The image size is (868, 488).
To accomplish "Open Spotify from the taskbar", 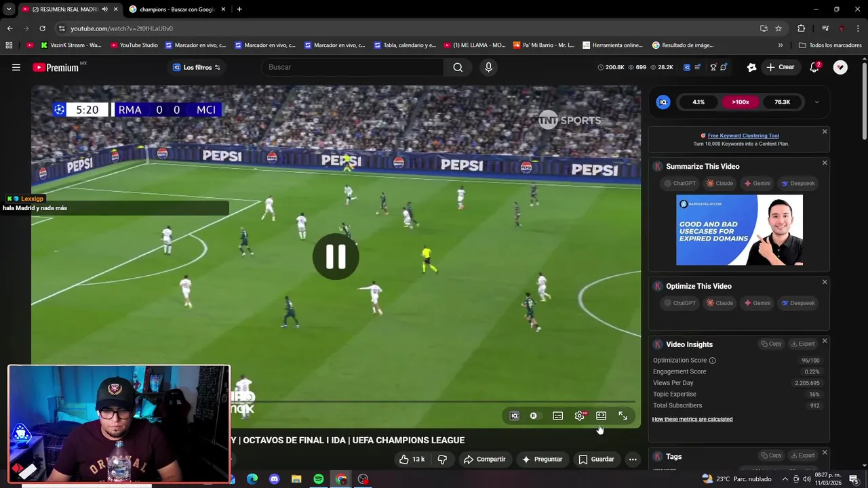I will [319, 479].
